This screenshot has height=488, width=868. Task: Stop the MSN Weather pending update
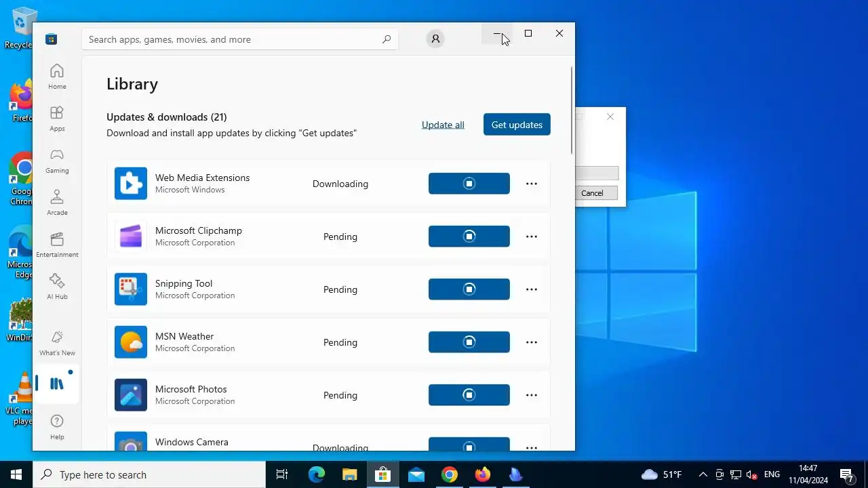coord(469,342)
